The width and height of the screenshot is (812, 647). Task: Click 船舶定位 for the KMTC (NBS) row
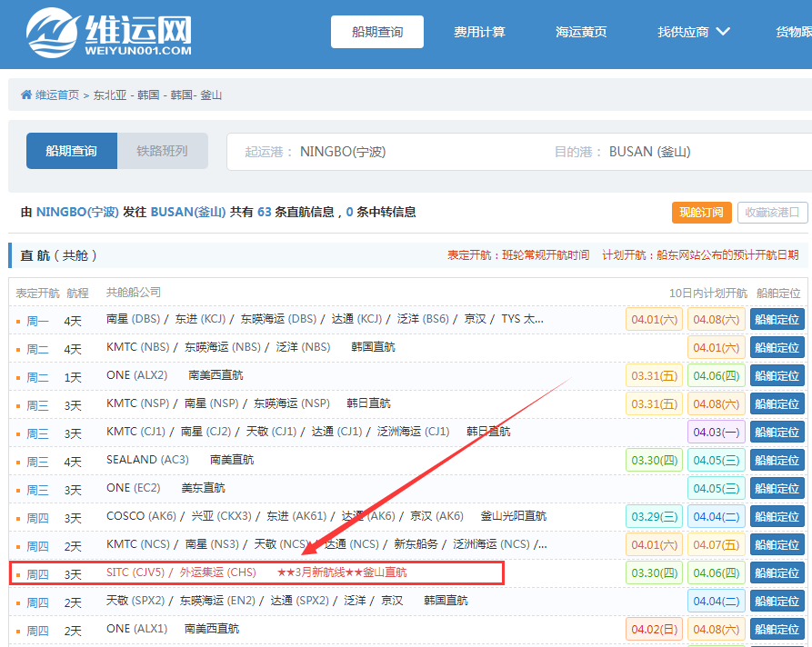pos(777,347)
